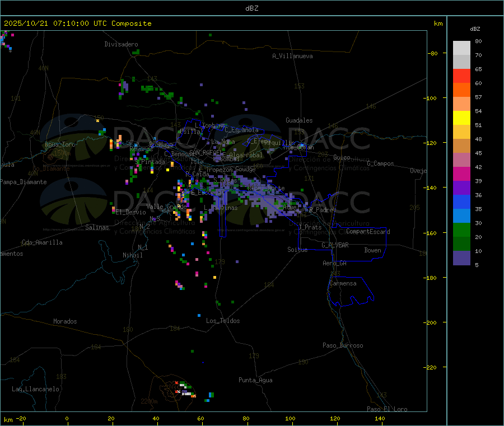Image resolution: width=504 pixels, height=426 pixels.
Task: Click the J_Prats map label
Action: tap(310, 227)
